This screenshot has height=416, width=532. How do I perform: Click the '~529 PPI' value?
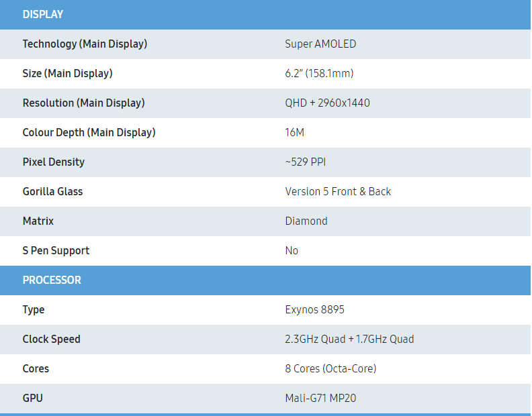coord(306,162)
